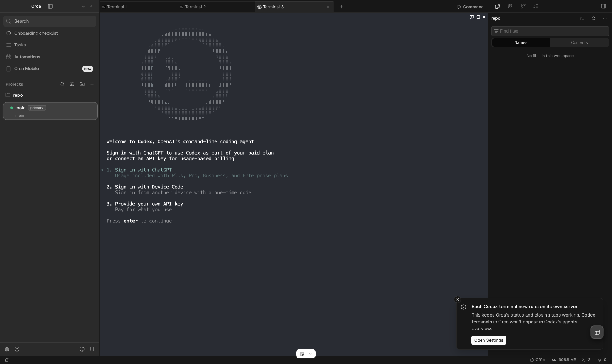Focus the Search field in sidebar

(50, 21)
